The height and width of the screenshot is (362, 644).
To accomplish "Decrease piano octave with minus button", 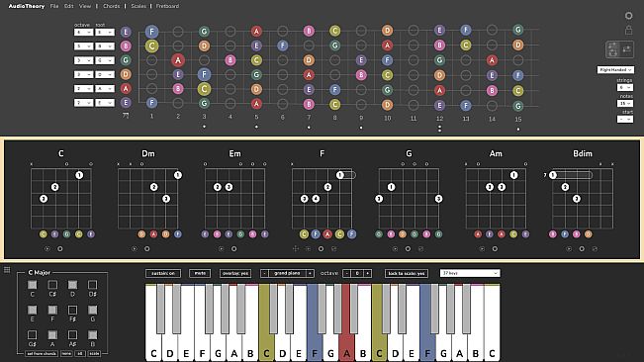I will pos(346,273).
